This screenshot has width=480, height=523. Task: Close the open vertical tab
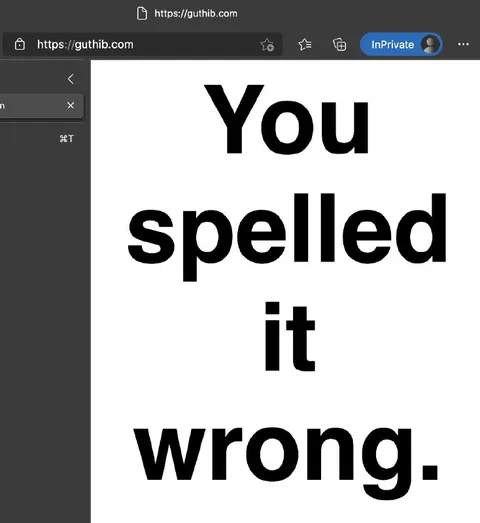pyautogui.click(x=70, y=105)
